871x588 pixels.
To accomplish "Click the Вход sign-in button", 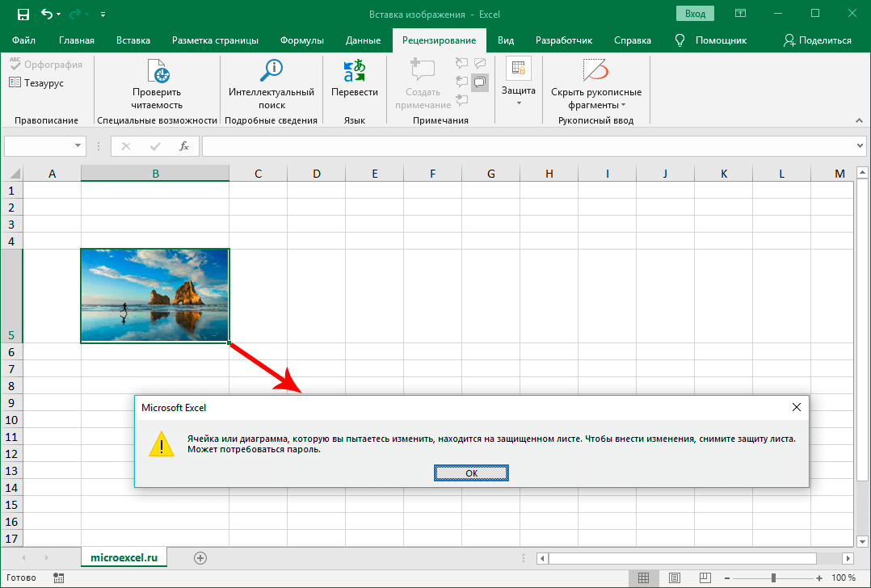I will (x=695, y=14).
